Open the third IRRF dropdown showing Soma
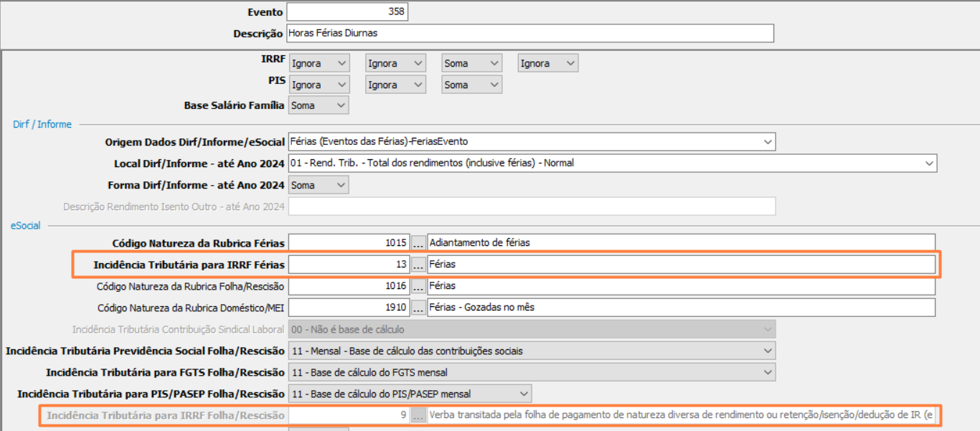980x431 pixels. pos(471,63)
